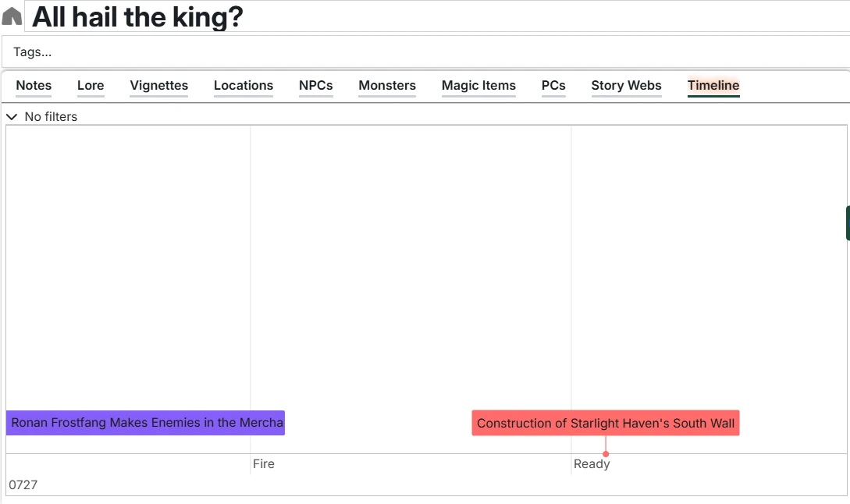Select the Timeline tab
Screen dimensions: 850x504
713,86
